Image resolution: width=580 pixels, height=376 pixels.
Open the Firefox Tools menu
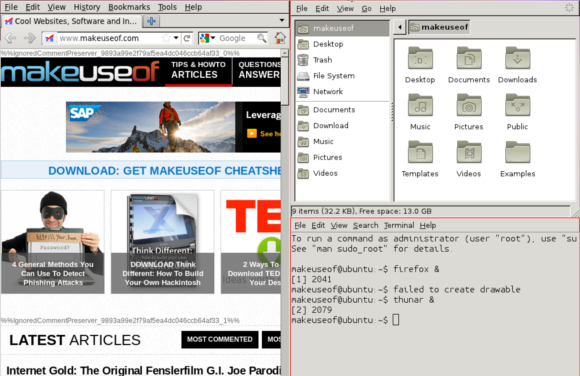coord(167,7)
